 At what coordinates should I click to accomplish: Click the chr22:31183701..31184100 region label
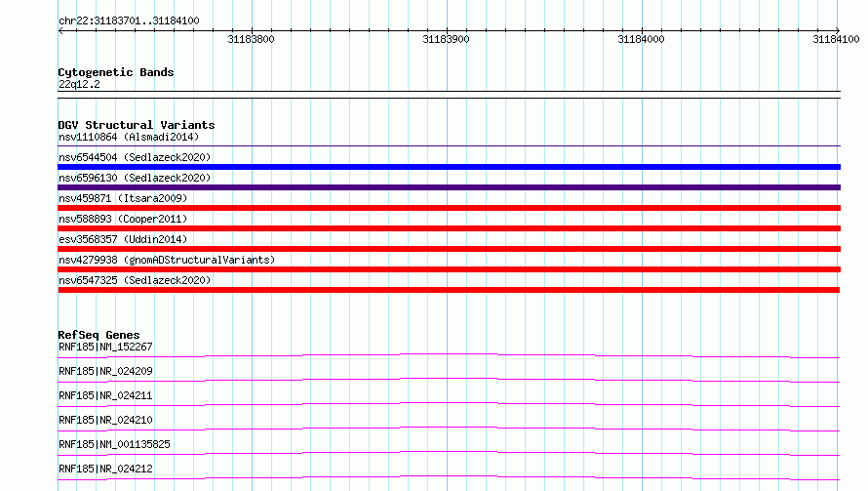(x=129, y=21)
